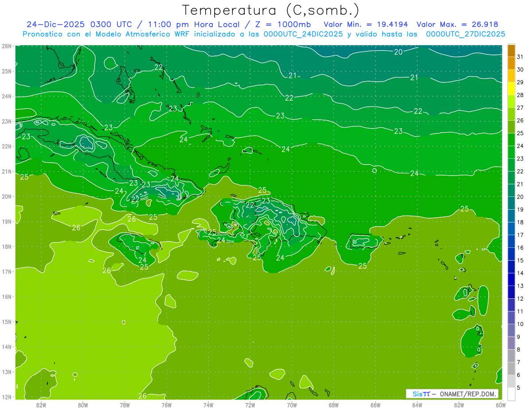Click the '15N' latitude axis label

tap(7, 321)
